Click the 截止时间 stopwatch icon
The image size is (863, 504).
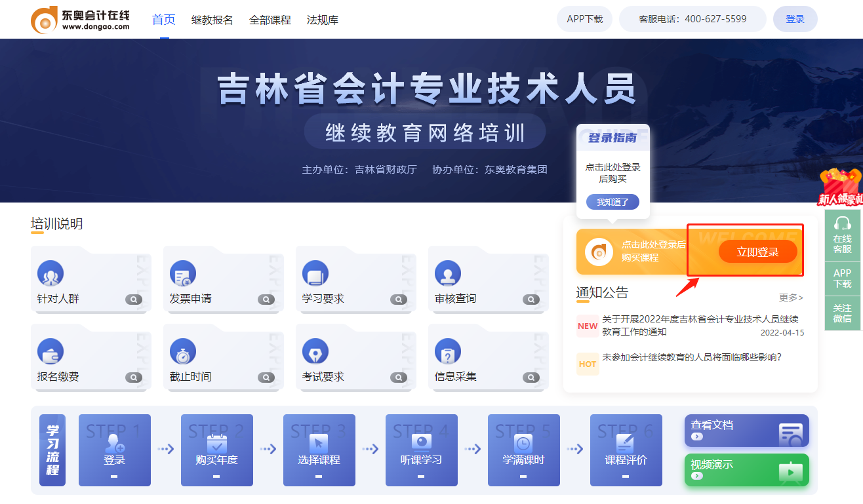tap(183, 351)
